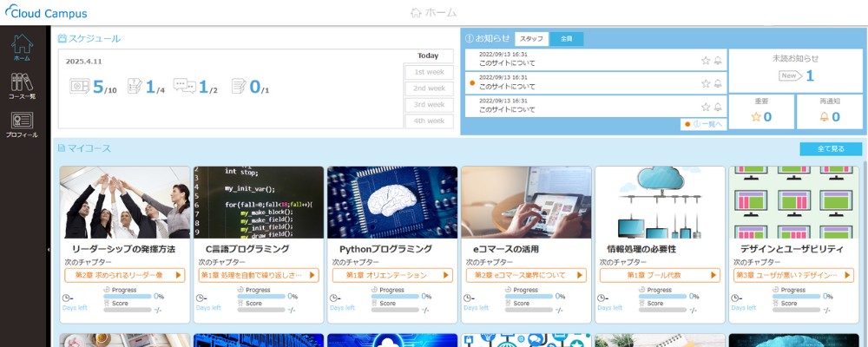Screen dimensions: 868x347
Task: Expand the 3rd week schedule row
Action: coord(430,105)
